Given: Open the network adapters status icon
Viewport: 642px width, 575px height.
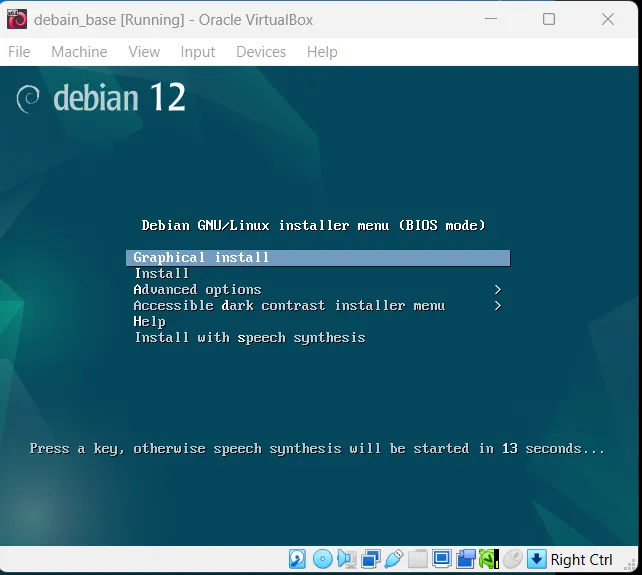Looking at the screenshot, I should [x=371, y=559].
